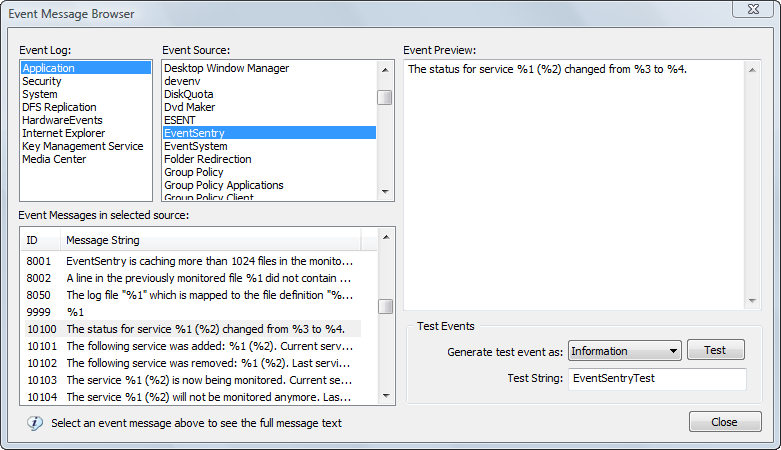Sort by Message String column header

tap(211, 240)
